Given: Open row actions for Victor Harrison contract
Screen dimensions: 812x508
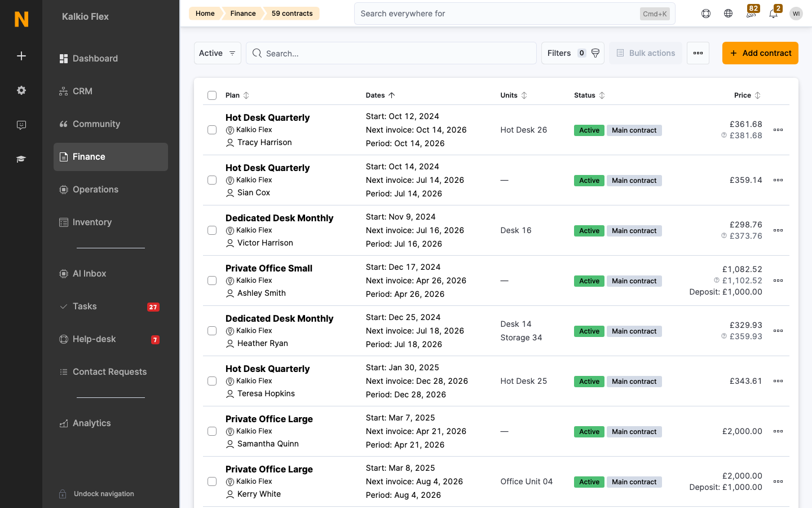Looking at the screenshot, I should [778, 230].
